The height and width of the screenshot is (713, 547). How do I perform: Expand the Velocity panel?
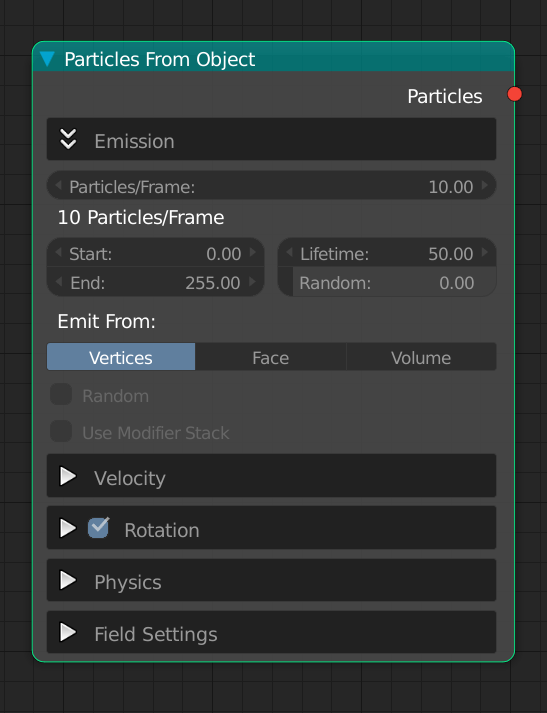pyautogui.click(x=68, y=476)
